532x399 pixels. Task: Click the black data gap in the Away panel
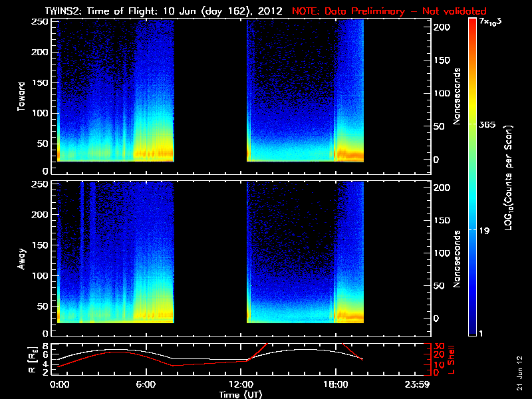click(x=209, y=253)
